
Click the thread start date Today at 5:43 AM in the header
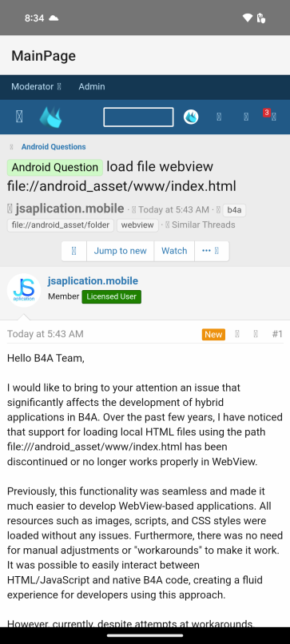coord(173,210)
